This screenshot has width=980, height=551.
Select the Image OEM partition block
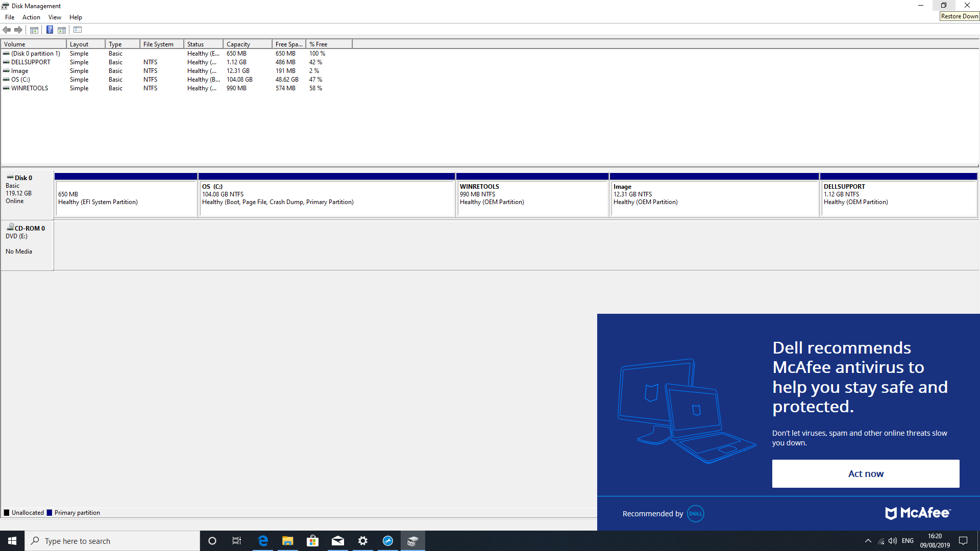(714, 199)
